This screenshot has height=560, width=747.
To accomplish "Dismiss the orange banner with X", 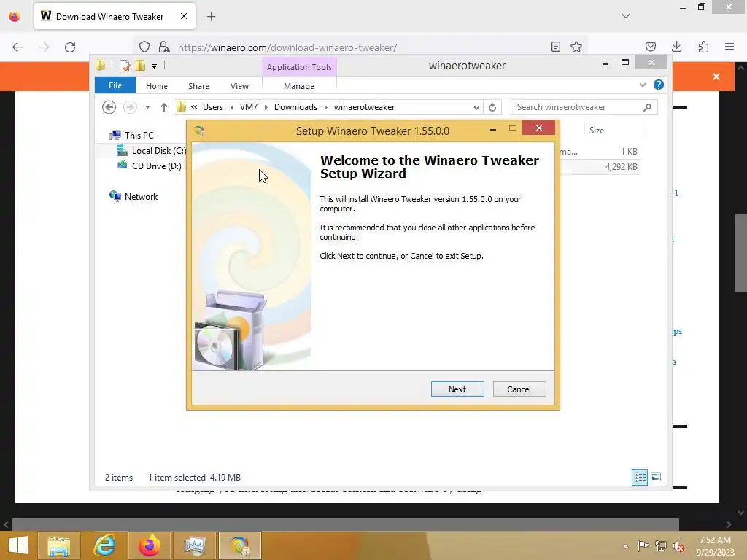I will point(716,77).
